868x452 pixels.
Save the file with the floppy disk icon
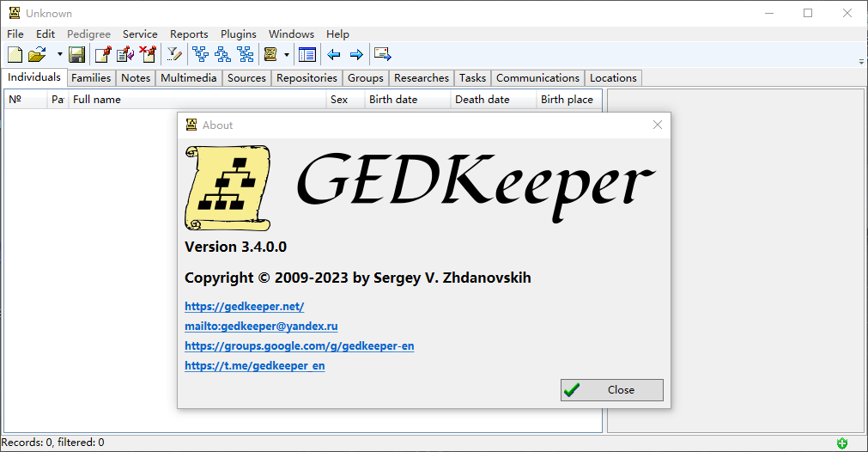(x=76, y=54)
